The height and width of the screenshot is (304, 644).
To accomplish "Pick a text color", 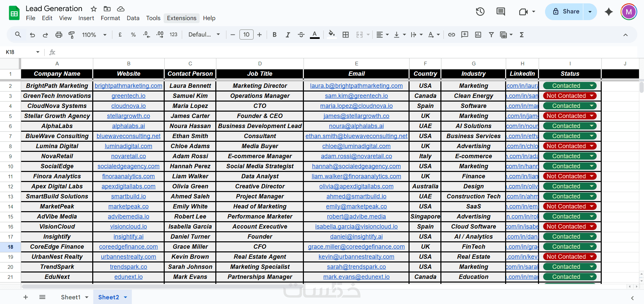I will pos(315,35).
